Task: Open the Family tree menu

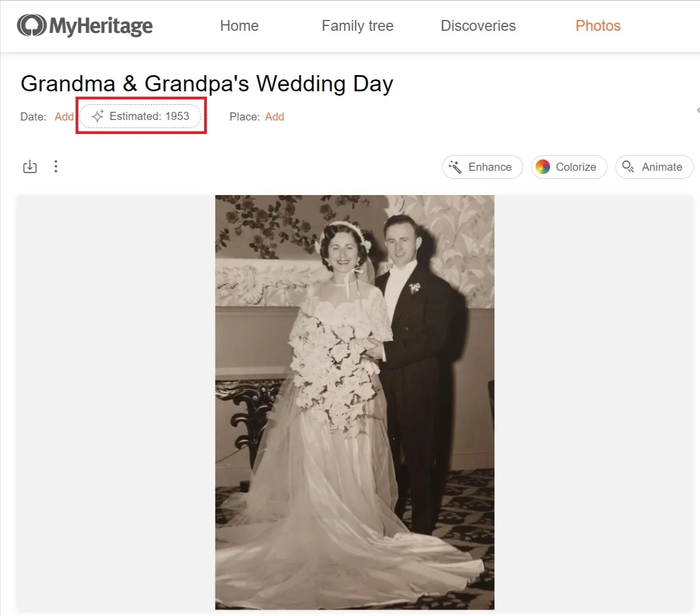Action: 358,26
